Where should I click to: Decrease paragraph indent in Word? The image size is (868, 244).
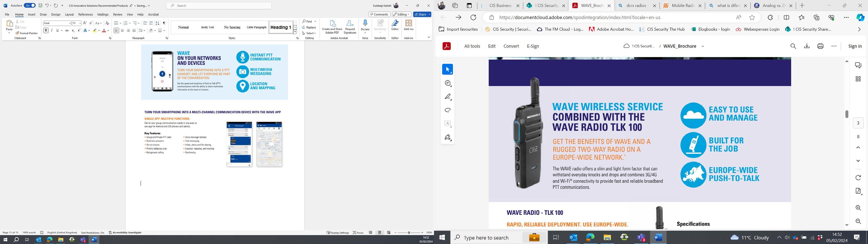(145, 23)
